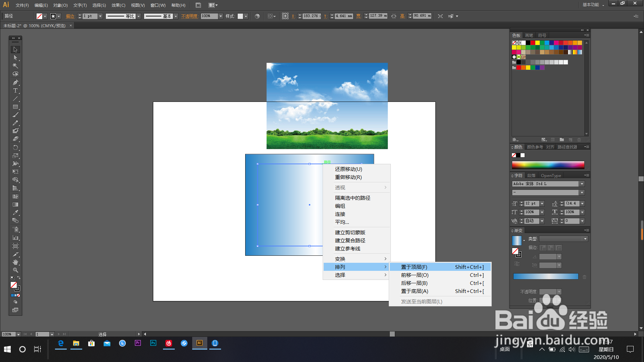The height and width of the screenshot is (362, 644).
Task: Select the Magic Wand tool
Action: (x=15, y=66)
